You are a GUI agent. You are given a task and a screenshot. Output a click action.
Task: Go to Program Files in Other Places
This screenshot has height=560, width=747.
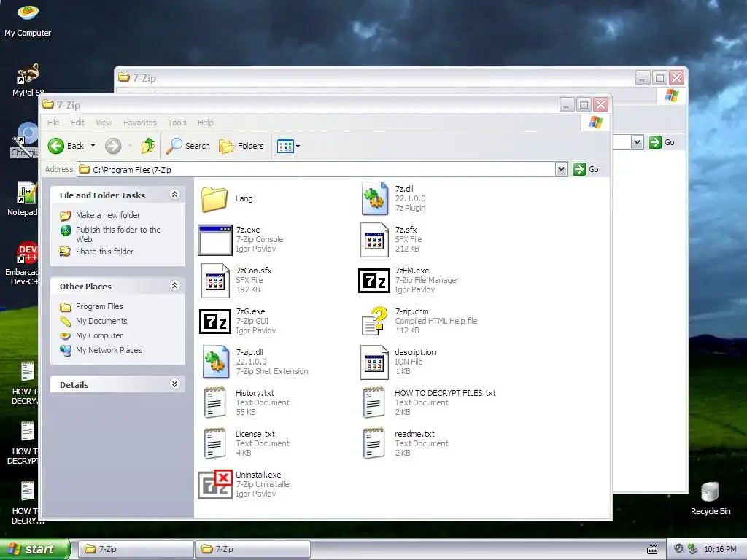click(99, 306)
